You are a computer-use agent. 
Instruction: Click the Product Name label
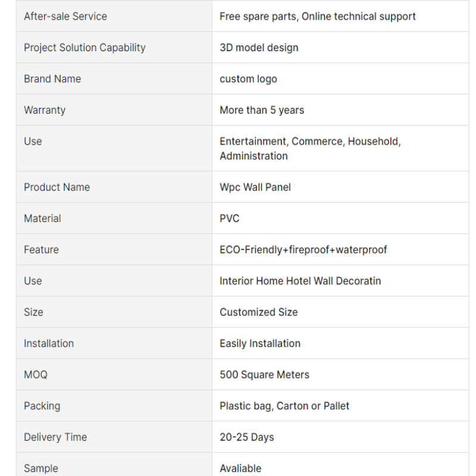(57, 187)
